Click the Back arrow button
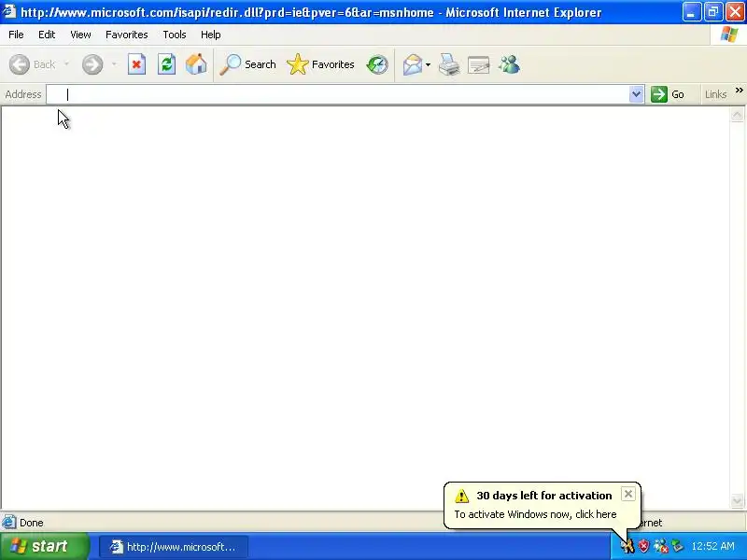The width and height of the screenshot is (747, 560). coord(20,64)
